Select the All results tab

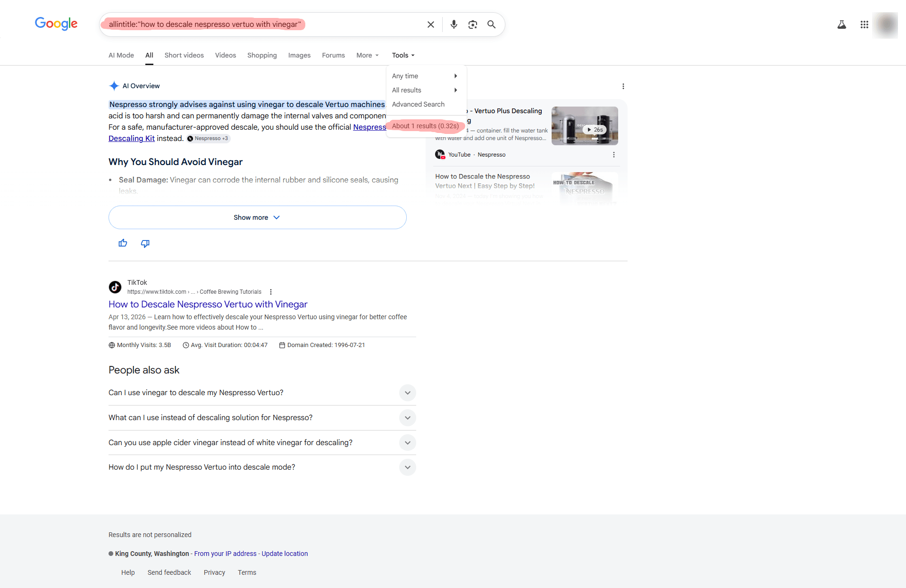(149, 55)
